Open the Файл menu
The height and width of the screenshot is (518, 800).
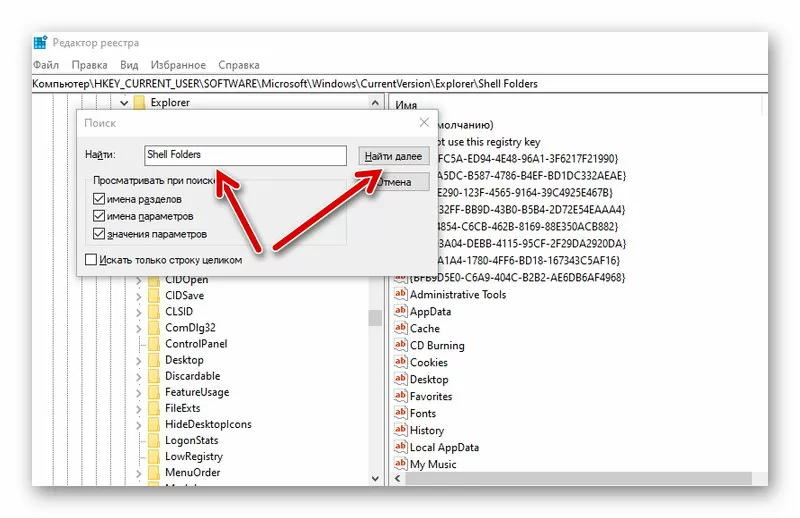point(45,65)
